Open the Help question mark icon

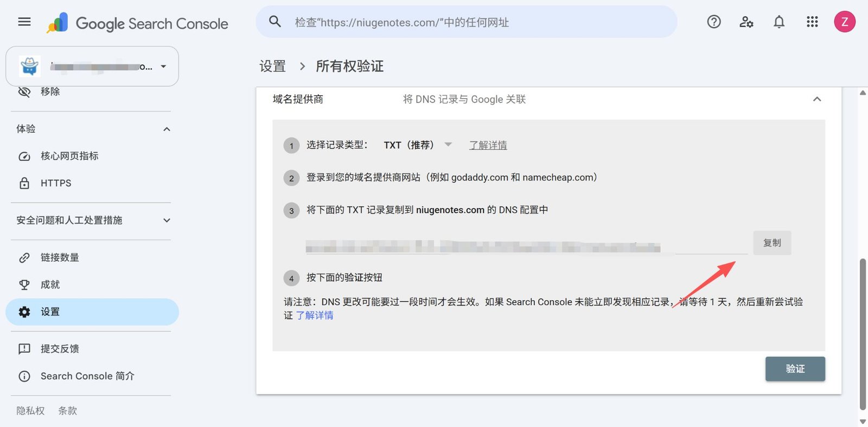pos(714,22)
